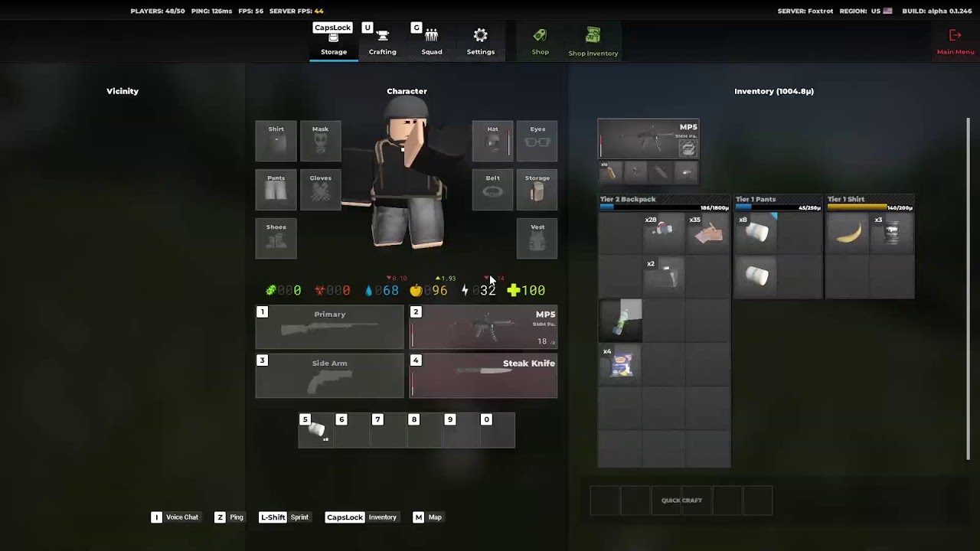Select the water bottle in the backpack
This screenshot has height=551, width=980.
click(x=620, y=318)
